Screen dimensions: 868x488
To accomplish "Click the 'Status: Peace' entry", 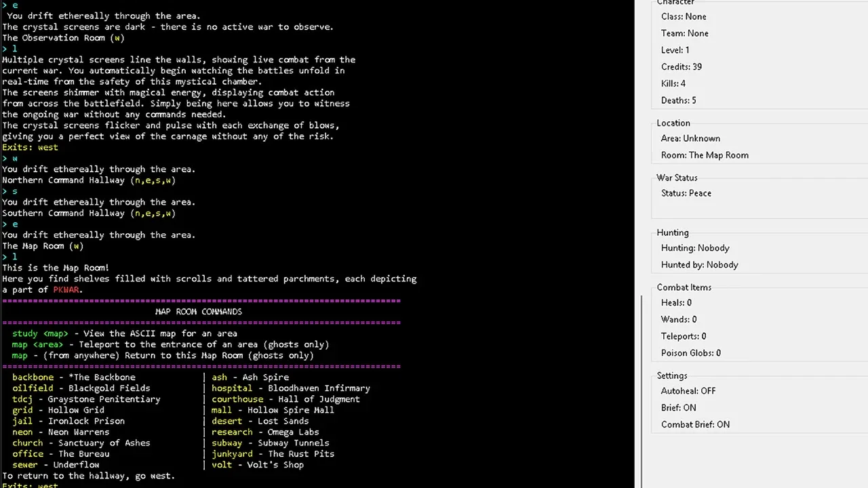I will (x=686, y=193).
